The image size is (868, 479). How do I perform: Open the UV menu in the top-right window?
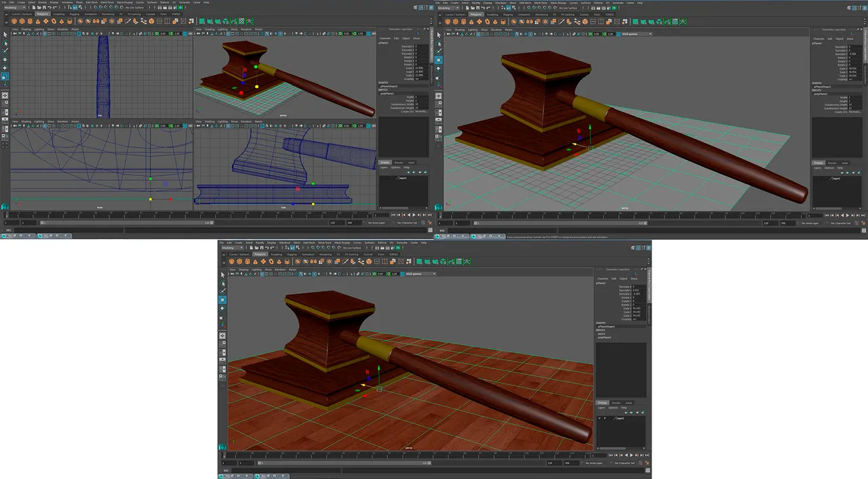tap(608, 3)
